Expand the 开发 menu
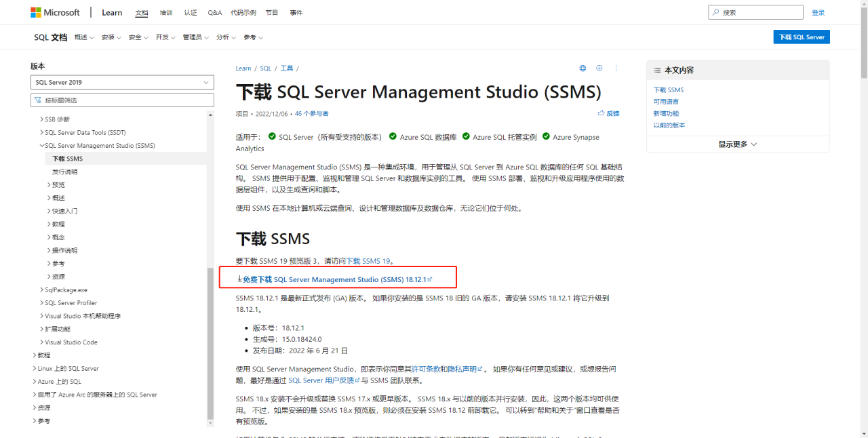868x438 pixels. 165,37
